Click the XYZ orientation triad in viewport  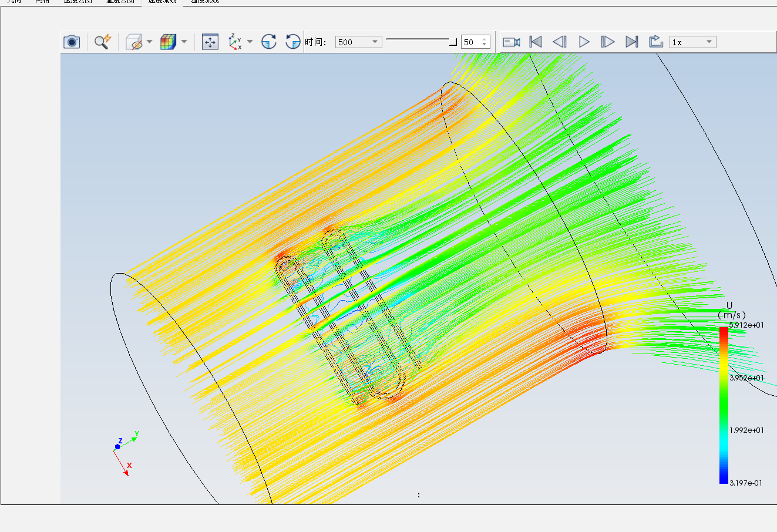pos(126,453)
